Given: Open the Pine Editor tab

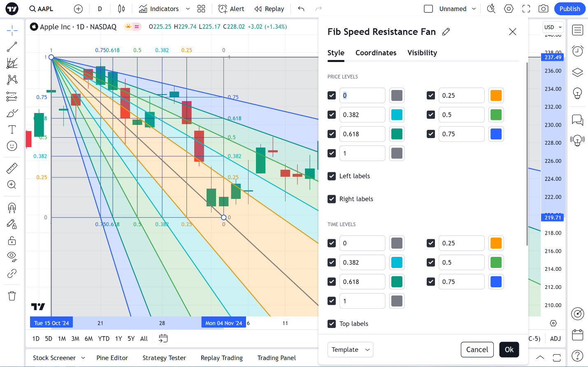Looking at the screenshot, I should coord(112,358).
